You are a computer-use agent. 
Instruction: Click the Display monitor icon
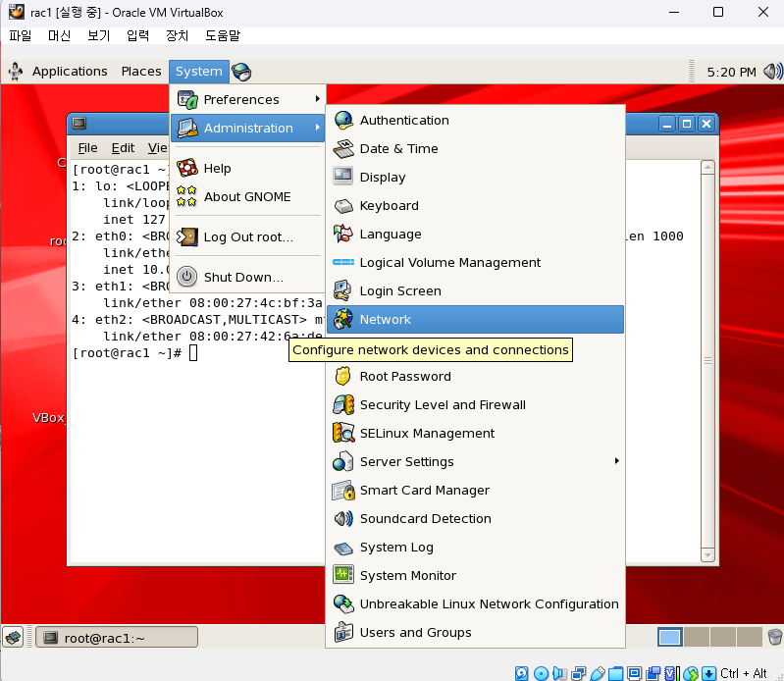point(343,177)
